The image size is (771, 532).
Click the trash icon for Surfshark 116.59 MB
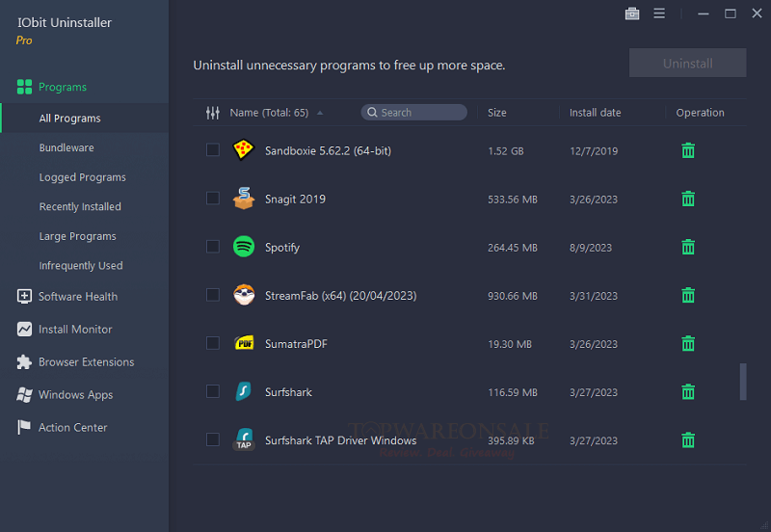pos(688,391)
